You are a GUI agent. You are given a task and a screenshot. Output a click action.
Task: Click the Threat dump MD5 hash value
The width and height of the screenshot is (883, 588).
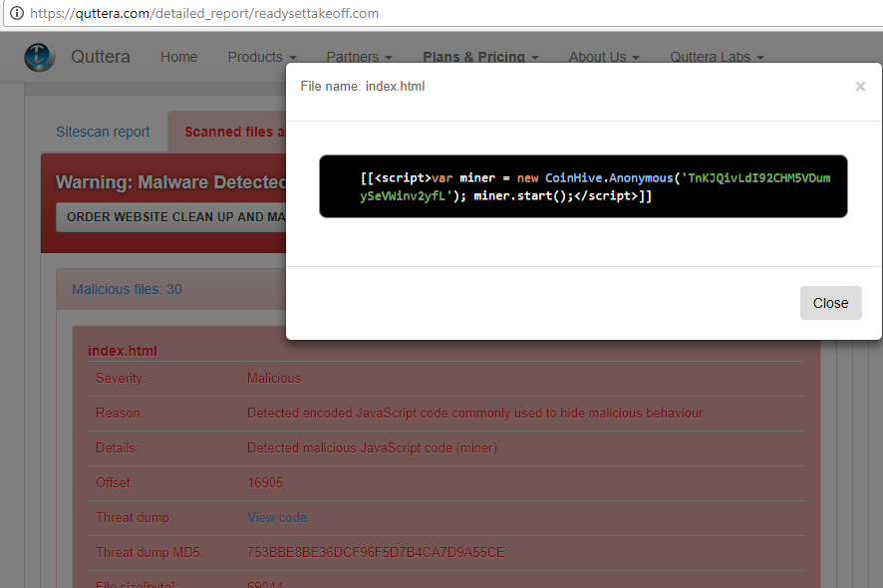click(376, 552)
